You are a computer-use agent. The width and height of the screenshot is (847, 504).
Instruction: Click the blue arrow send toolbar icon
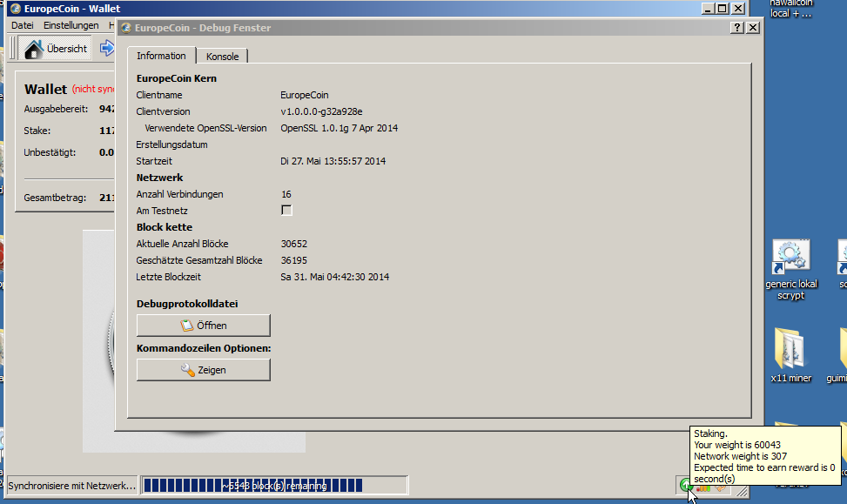click(x=107, y=48)
